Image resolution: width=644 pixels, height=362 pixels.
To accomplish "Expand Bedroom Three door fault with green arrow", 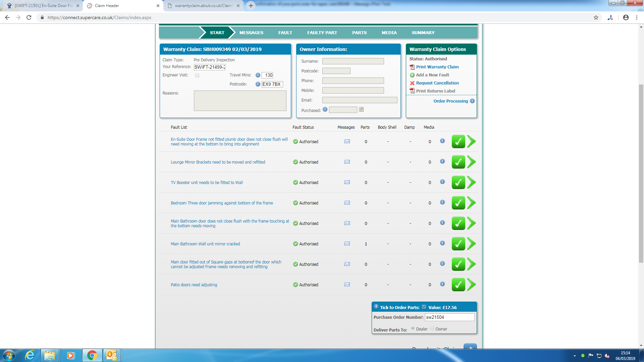I will point(472,203).
